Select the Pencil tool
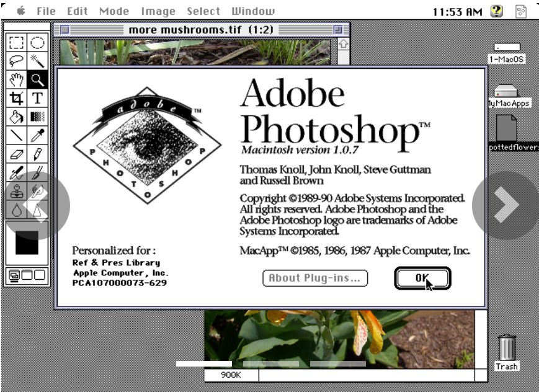 click(37, 154)
